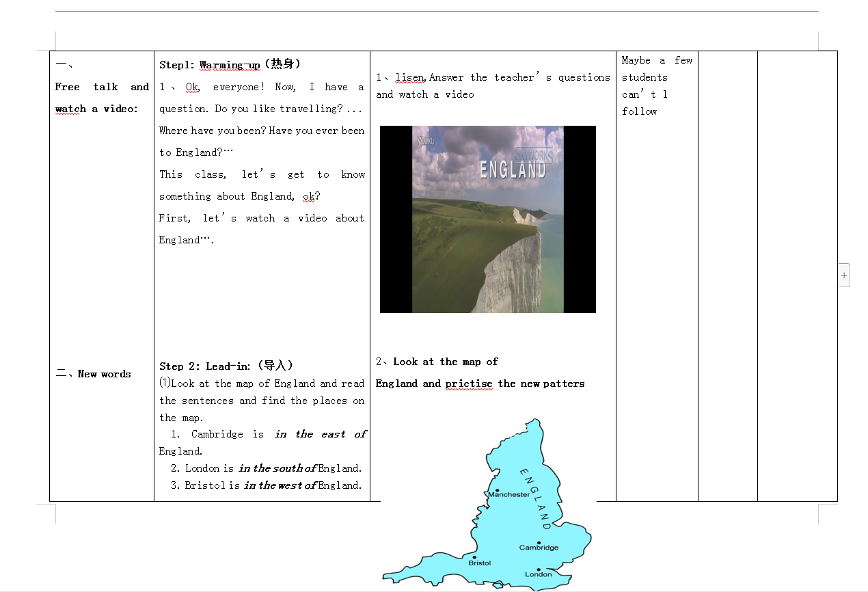Select the England cliffs video image

tap(488, 219)
